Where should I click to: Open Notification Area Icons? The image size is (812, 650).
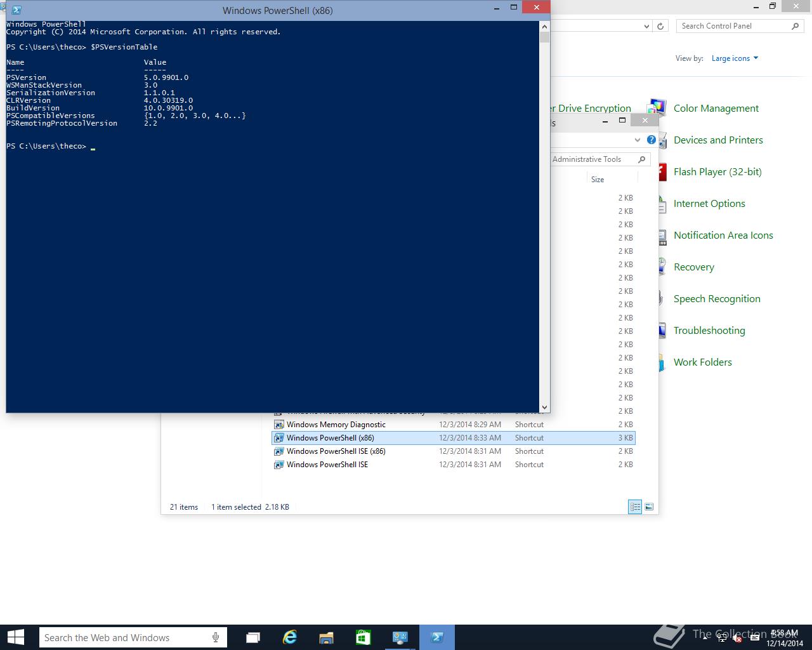723,235
